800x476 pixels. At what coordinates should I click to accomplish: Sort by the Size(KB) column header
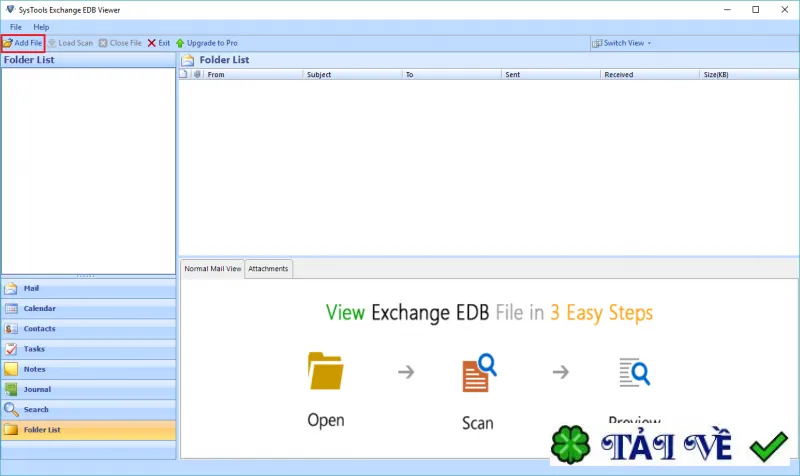click(x=748, y=74)
